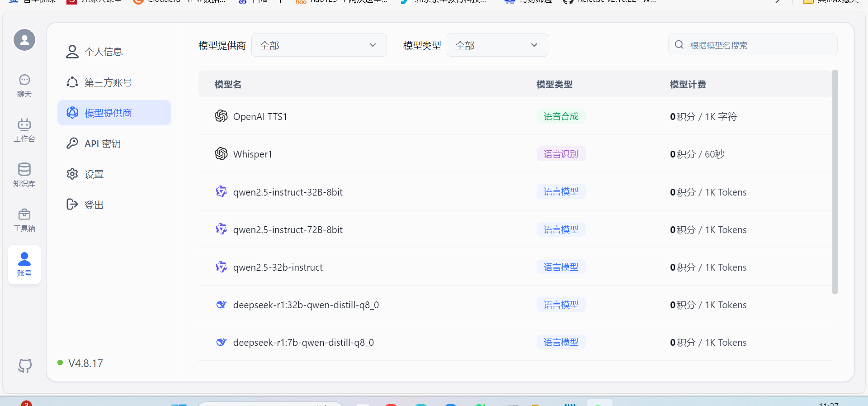Open the 工作台 workbench section
The image size is (868, 406).
(24, 130)
